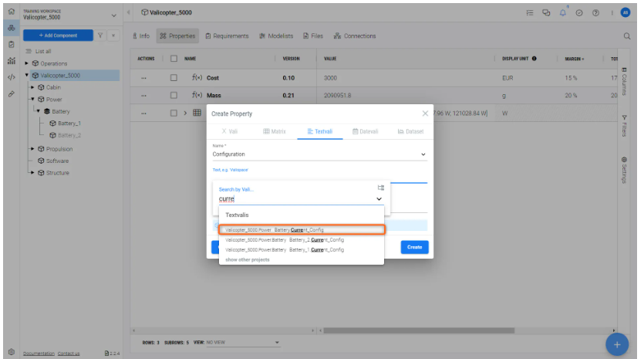Open the home icon in left sidebar

(x=11, y=11)
